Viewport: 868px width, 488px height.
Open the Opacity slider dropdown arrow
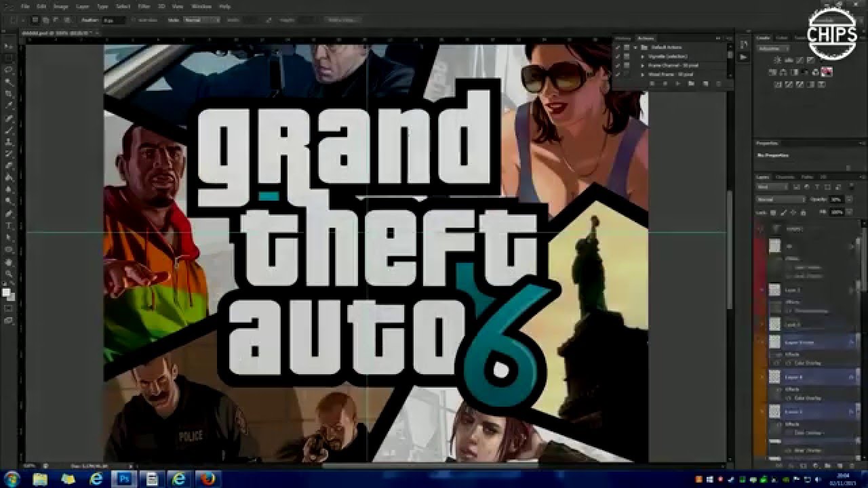[x=849, y=199]
